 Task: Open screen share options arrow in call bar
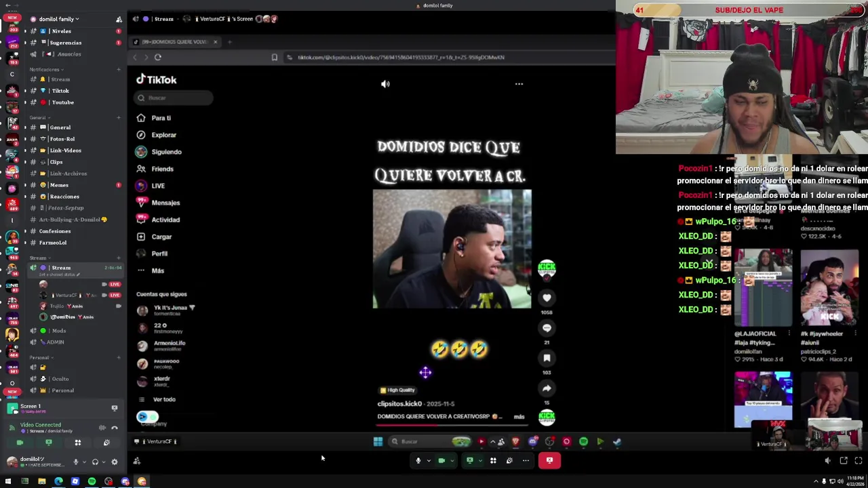480,460
